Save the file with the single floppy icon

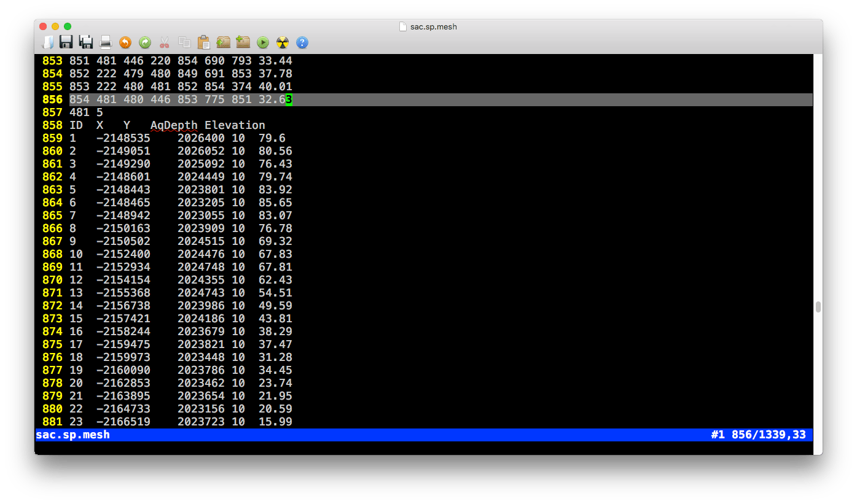pyautogui.click(x=66, y=42)
